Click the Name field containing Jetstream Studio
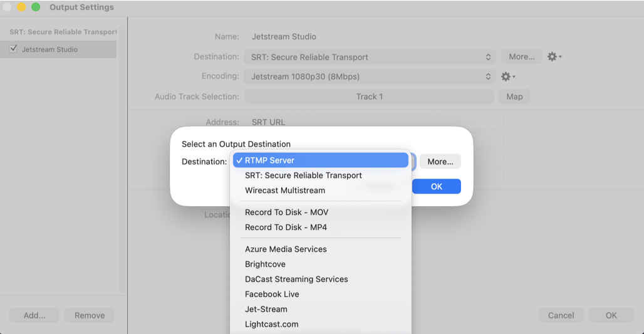The height and width of the screenshot is (334, 644). [x=370, y=36]
